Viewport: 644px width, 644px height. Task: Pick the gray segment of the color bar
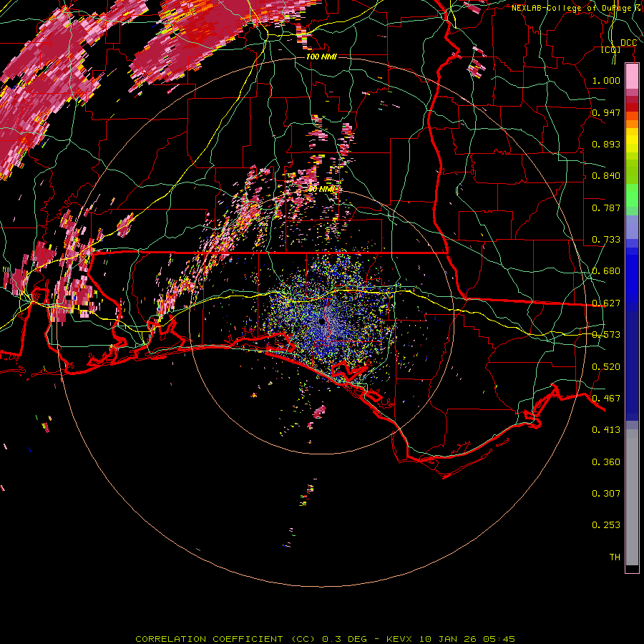632,497
